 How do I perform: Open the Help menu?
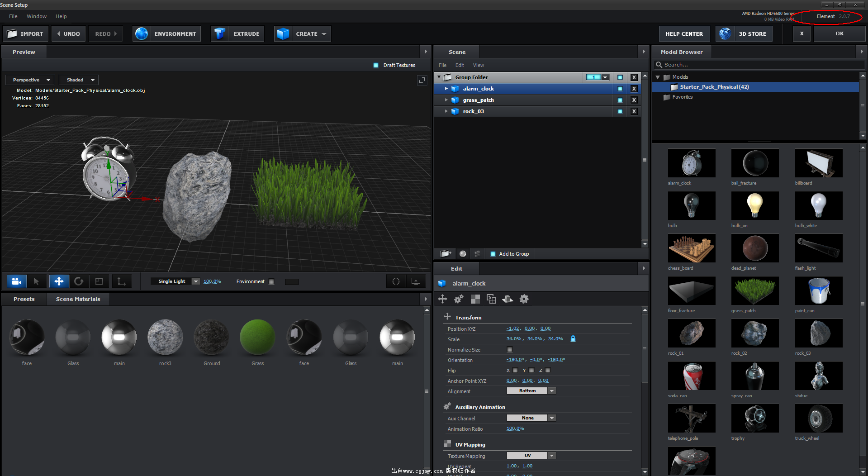61,16
